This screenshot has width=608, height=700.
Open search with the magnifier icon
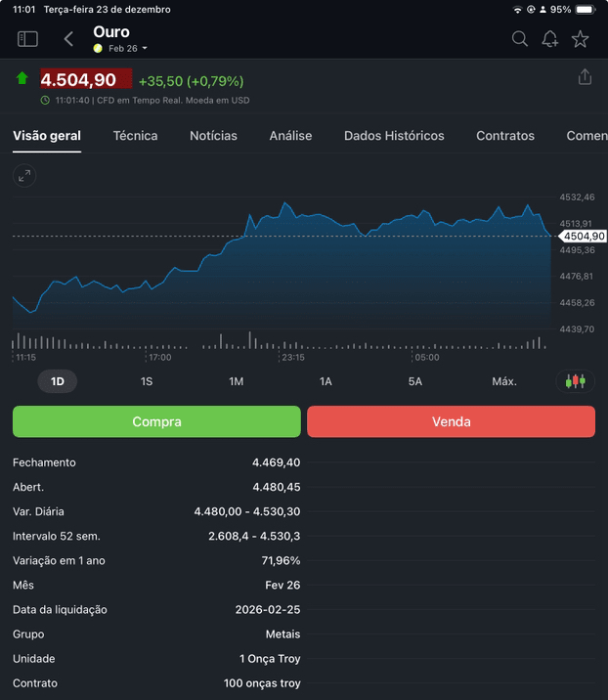point(520,39)
